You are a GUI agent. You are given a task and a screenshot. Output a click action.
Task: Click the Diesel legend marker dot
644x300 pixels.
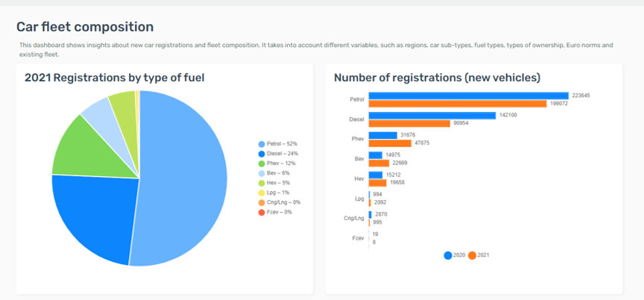coord(261,154)
